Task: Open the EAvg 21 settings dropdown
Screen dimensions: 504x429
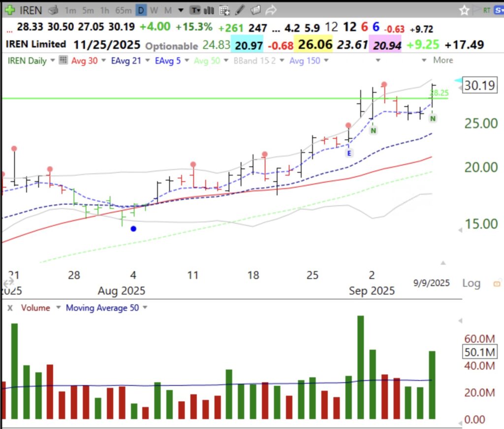Action: pos(148,60)
